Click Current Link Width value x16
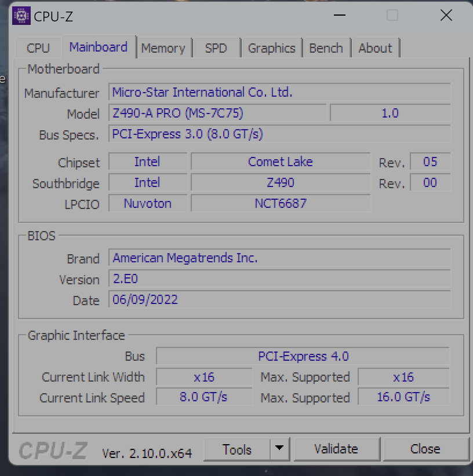The height and width of the screenshot is (476, 473). click(204, 377)
